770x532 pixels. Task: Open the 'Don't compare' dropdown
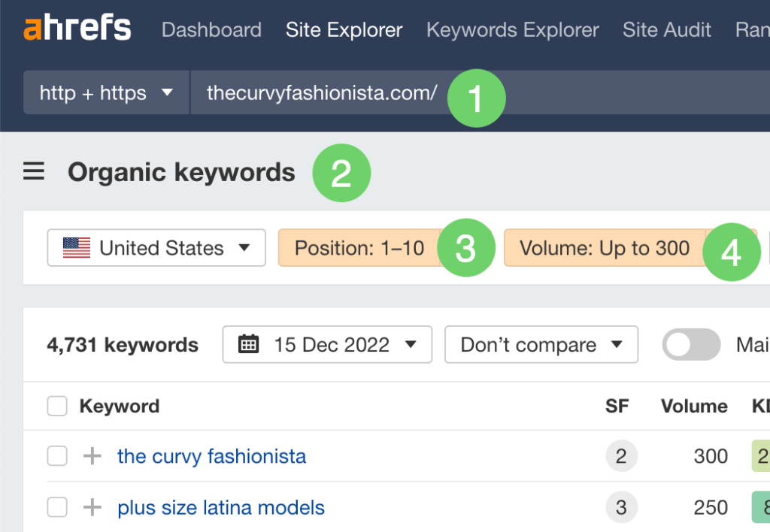click(x=541, y=344)
